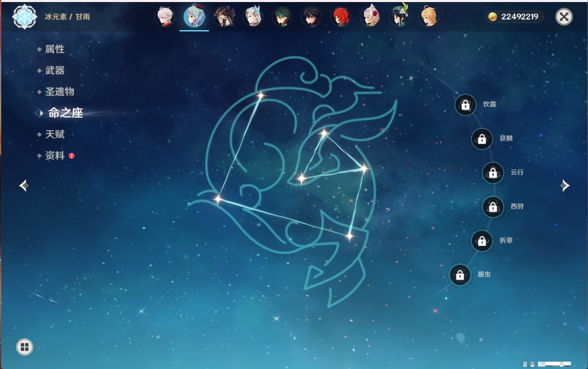Image resolution: width=588 pixels, height=369 pixels.
Task: Click the Mora amount 22492219
Action: pyautogui.click(x=520, y=17)
